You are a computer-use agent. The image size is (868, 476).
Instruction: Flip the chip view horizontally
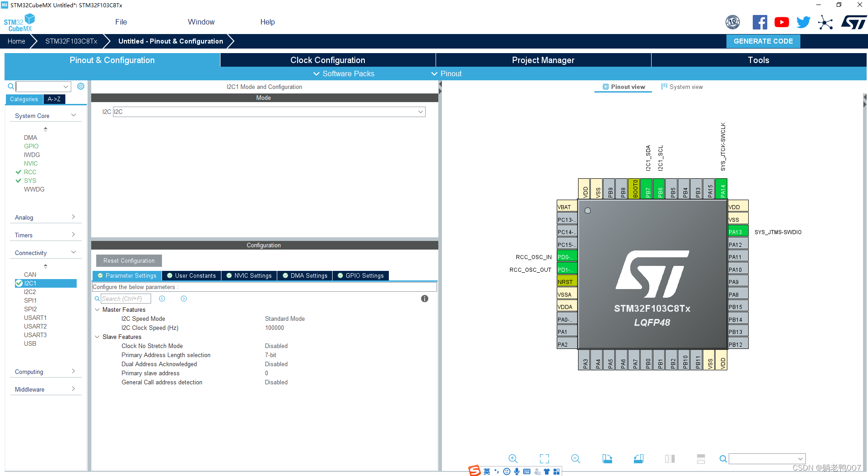coord(670,459)
